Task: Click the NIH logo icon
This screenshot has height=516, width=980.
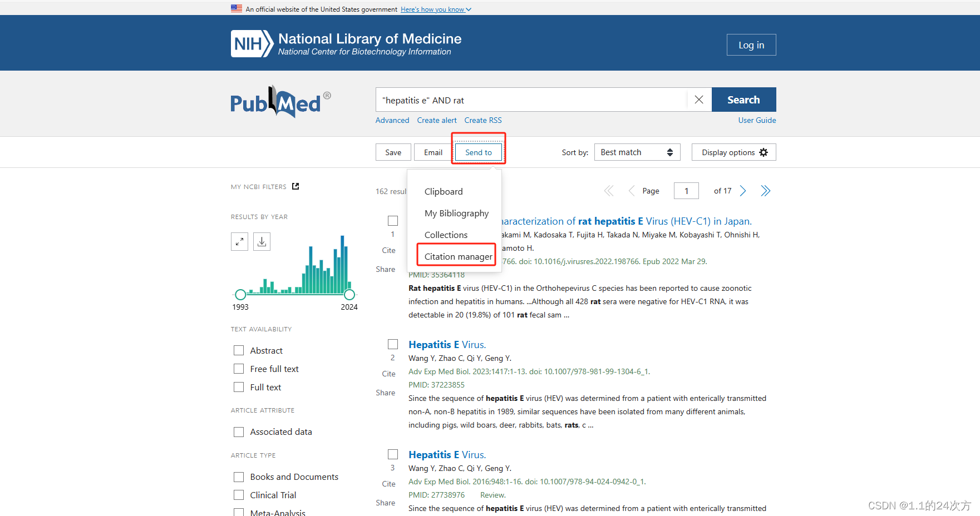Action: click(252, 44)
